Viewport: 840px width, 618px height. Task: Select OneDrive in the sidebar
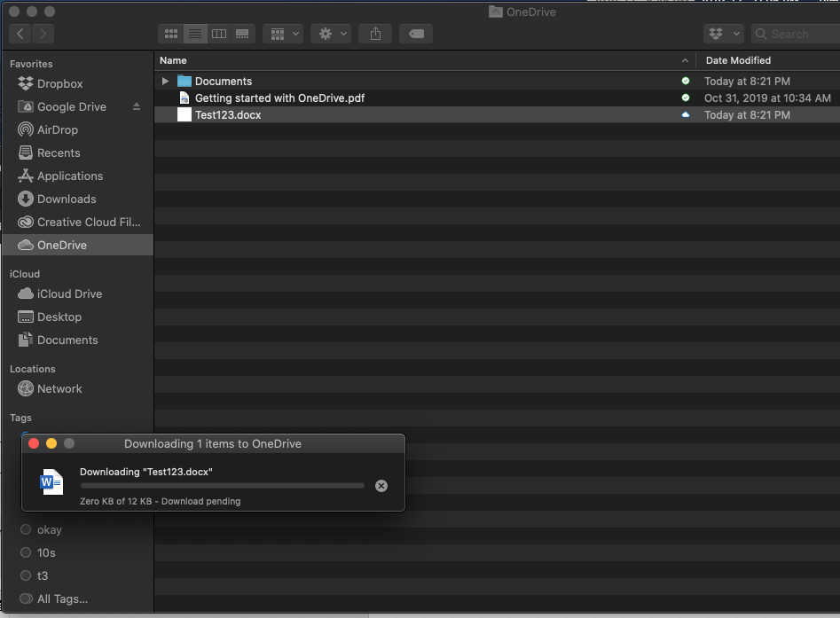point(78,245)
